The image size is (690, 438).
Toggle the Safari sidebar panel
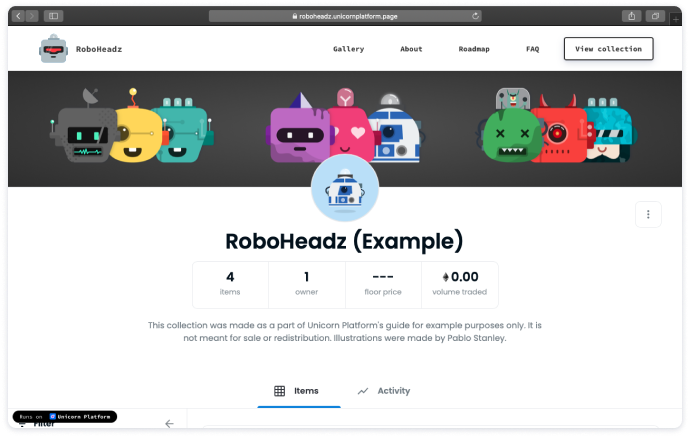click(53, 16)
